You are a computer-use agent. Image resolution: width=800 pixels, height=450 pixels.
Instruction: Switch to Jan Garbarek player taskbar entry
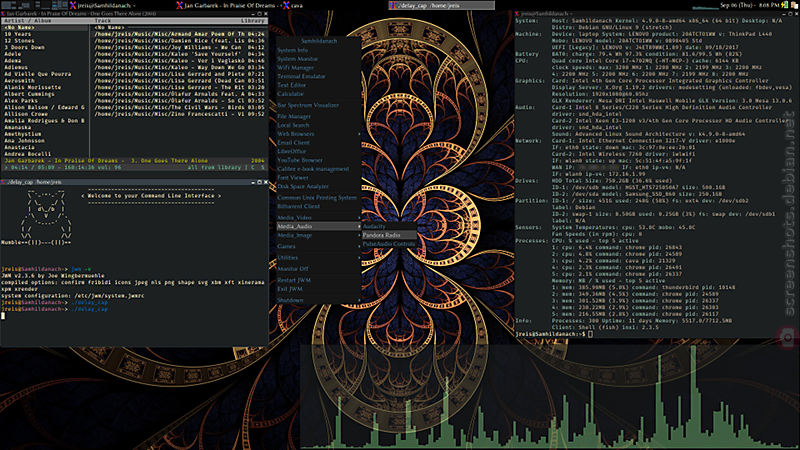point(228,5)
